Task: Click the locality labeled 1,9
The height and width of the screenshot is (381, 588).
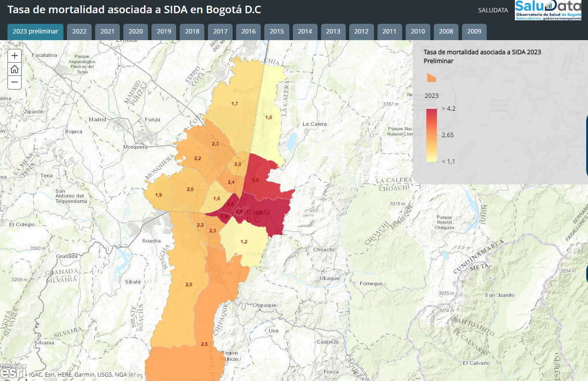Action: 159,195
